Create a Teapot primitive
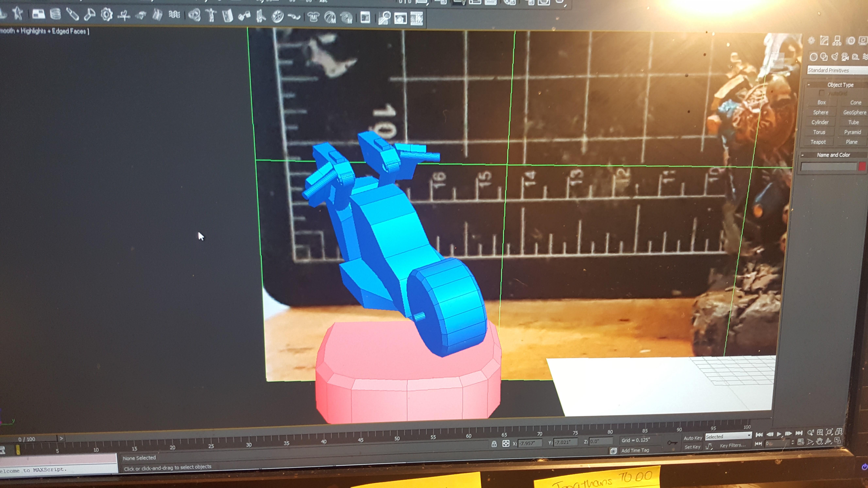This screenshot has height=488, width=868. [x=818, y=142]
